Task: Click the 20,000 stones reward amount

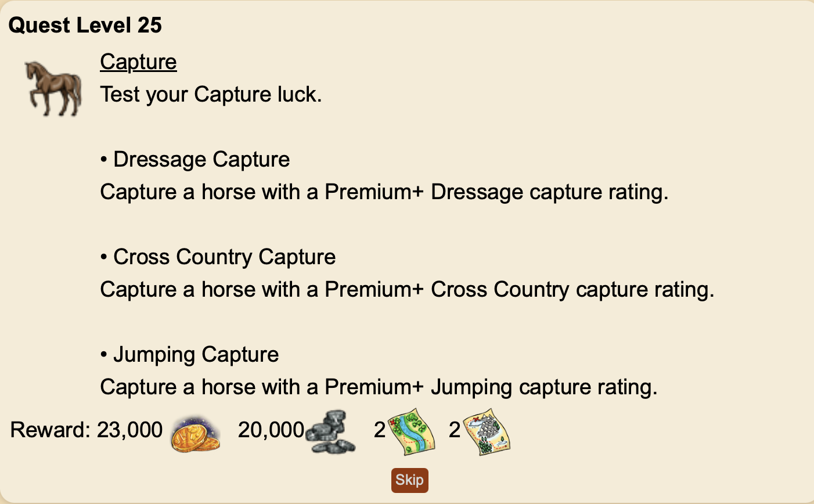Action: pos(271,430)
